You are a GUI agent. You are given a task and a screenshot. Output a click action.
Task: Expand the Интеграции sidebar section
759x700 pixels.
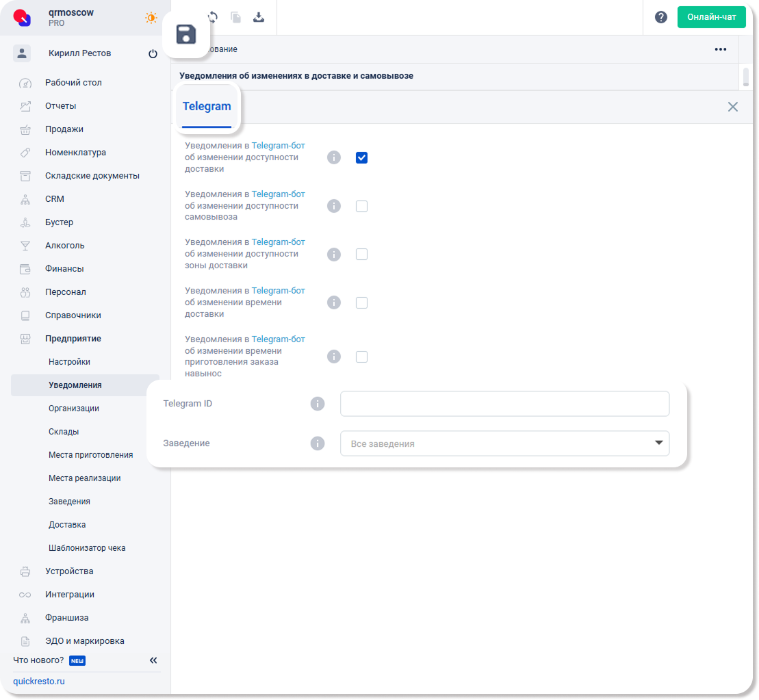pyautogui.click(x=70, y=595)
